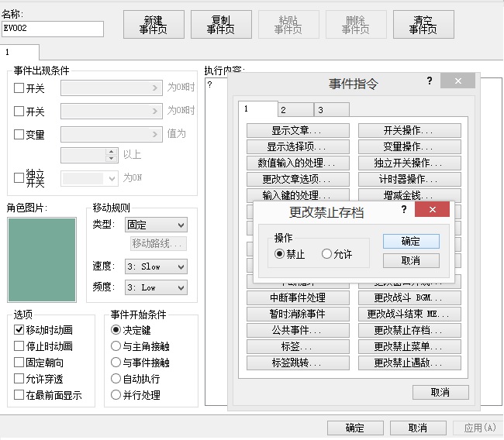Confirm 更改禁止存档 dialog with 确定
This screenshot has height=440, width=504.
coord(411,241)
